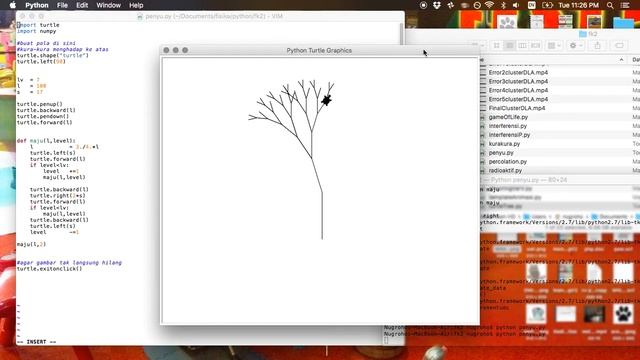Click Finder edit tags button

[619, 46]
